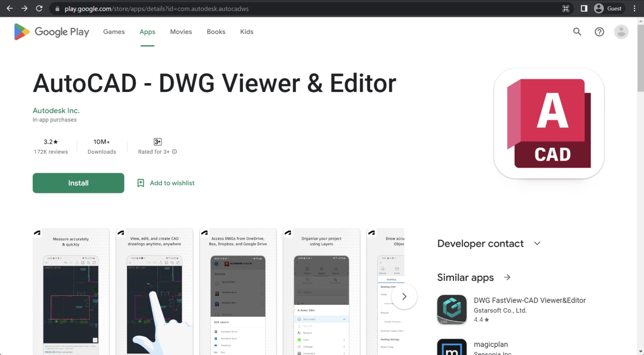
Task: Click the info icon next to Rated for 3+
Action: tap(175, 152)
